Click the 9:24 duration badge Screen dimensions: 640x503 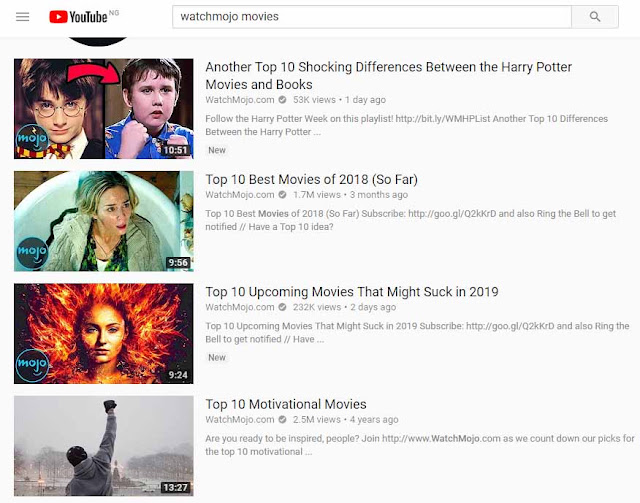178,375
